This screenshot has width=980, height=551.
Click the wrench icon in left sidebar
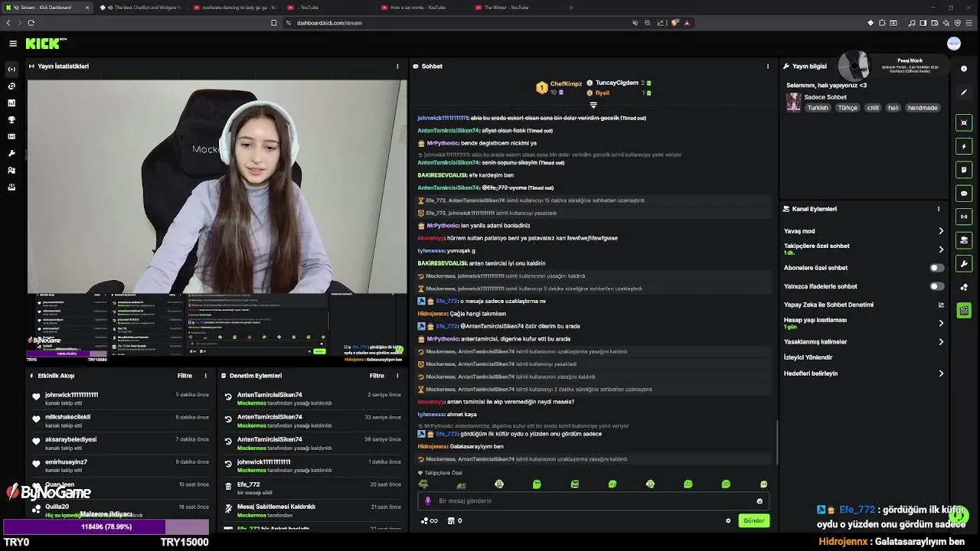tap(11, 153)
